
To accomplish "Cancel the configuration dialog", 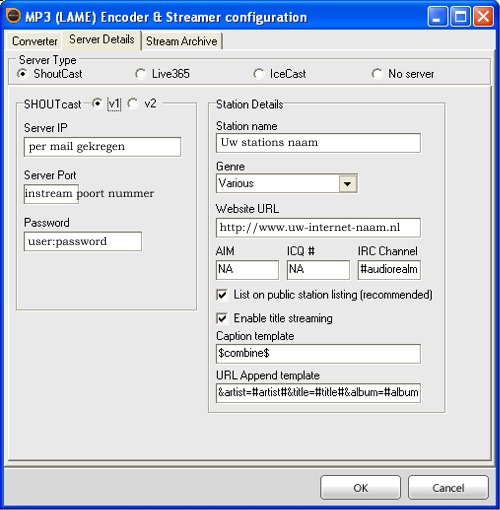I will [x=448, y=488].
